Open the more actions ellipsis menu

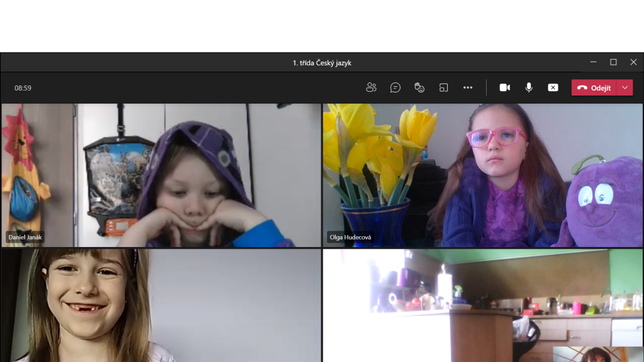[x=467, y=87]
